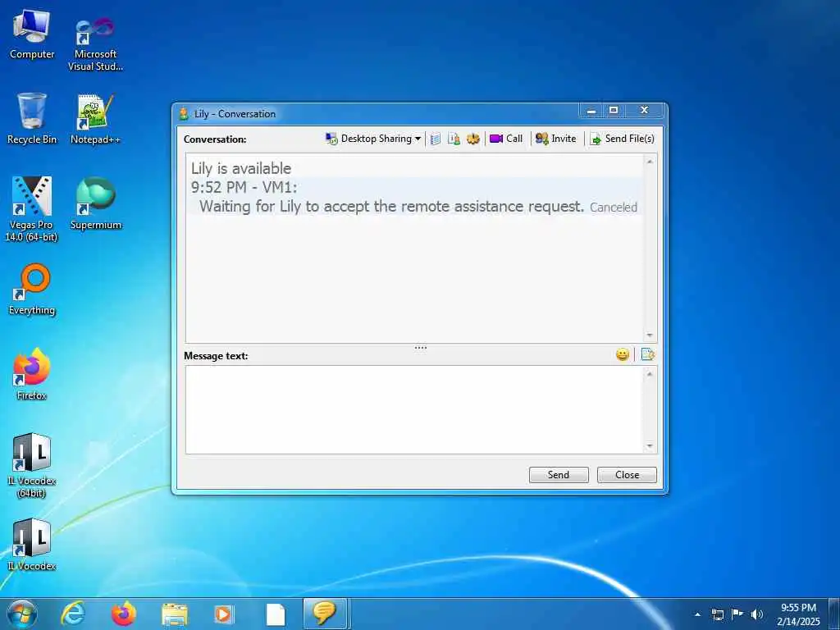This screenshot has height=630, width=840.
Task: Click conversation history scrollbar up arrow
Action: [650, 162]
